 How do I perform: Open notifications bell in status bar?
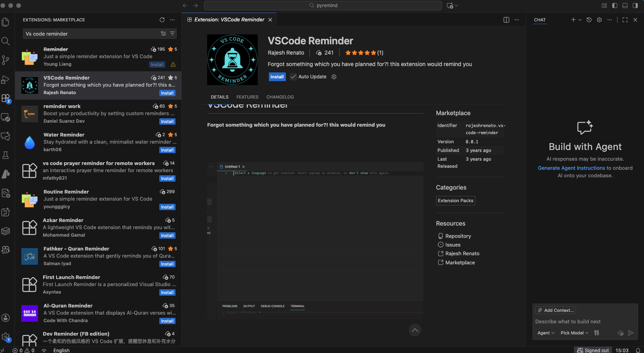click(638, 350)
